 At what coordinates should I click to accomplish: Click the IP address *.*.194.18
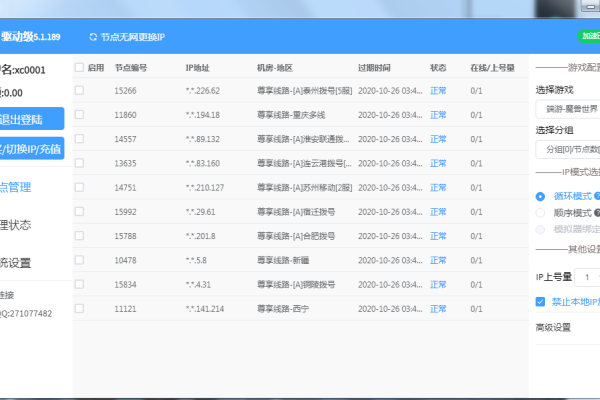point(203,115)
